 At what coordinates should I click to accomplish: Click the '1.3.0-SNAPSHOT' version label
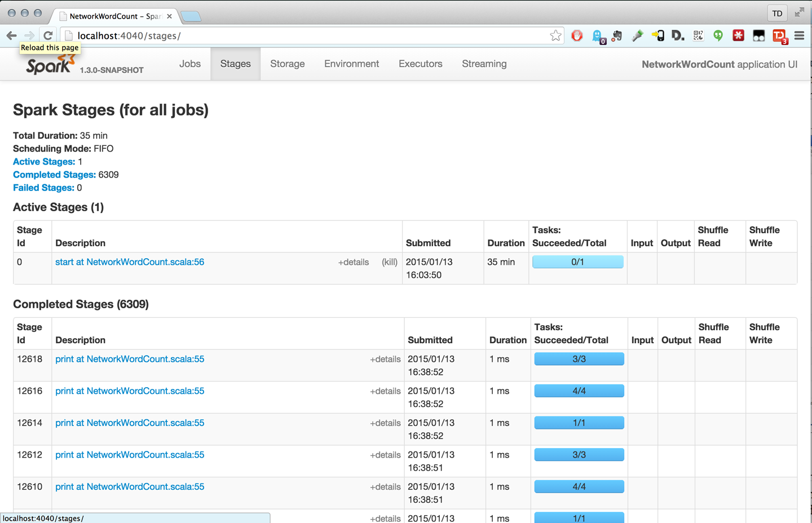coord(112,70)
